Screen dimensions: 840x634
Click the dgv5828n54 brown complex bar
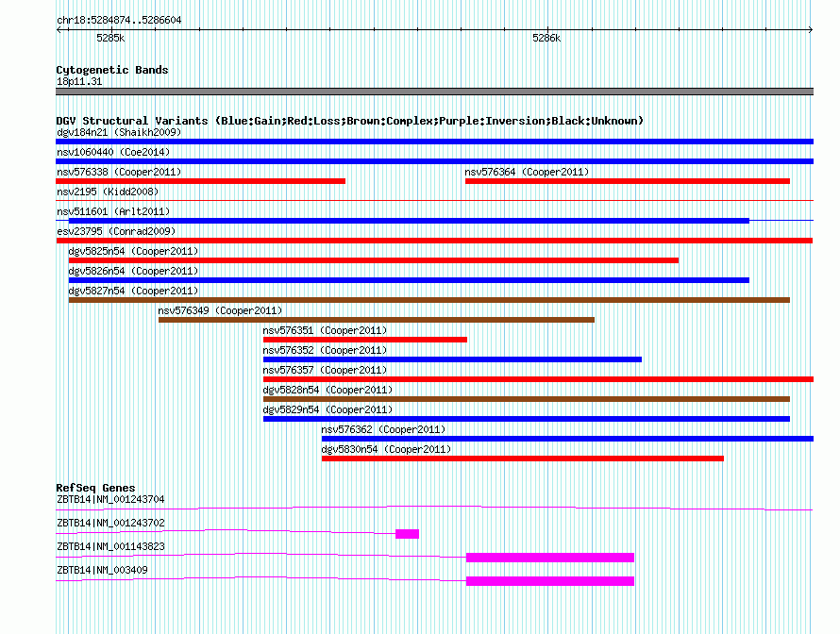tap(527, 399)
